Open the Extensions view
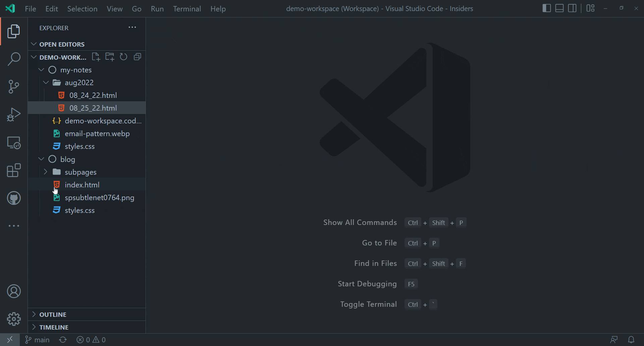This screenshot has height=346, width=644. (14, 170)
